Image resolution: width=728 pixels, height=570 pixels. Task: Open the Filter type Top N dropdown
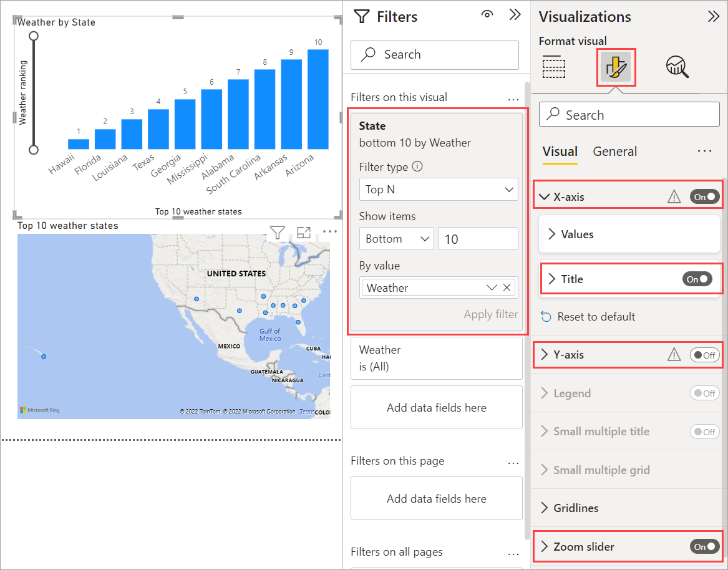coord(439,190)
